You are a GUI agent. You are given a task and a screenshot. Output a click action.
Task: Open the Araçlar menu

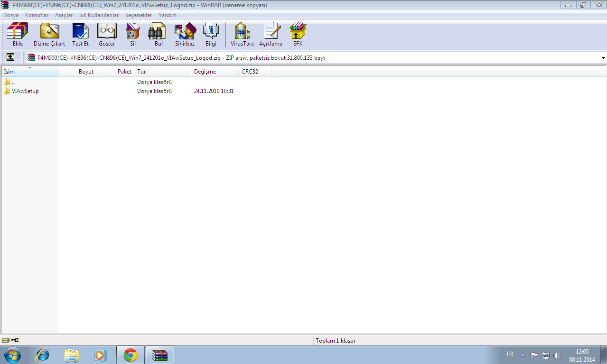pyautogui.click(x=64, y=15)
